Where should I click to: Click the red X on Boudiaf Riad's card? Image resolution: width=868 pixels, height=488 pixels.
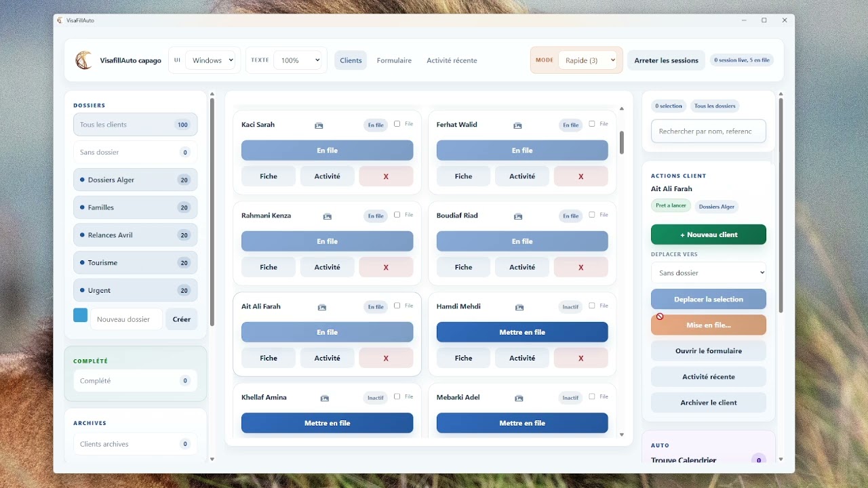coord(580,267)
